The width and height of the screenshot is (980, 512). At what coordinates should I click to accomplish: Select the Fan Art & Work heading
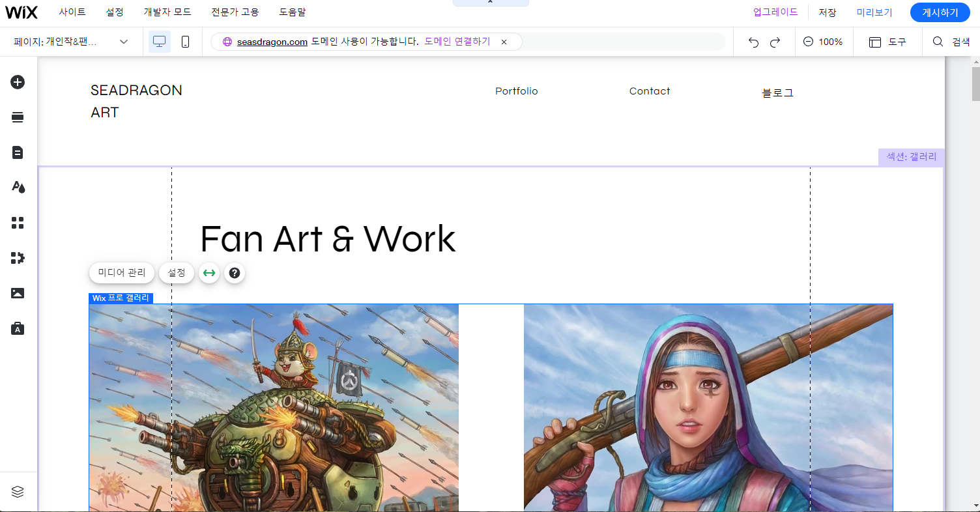click(x=328, y=239)
